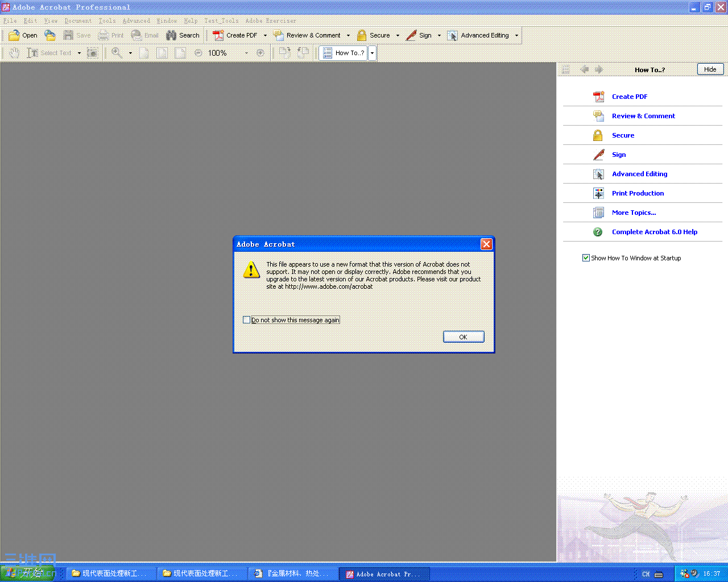Open the View menu
The height and width of the screenshot is (582, 728).
click(51, 20)
